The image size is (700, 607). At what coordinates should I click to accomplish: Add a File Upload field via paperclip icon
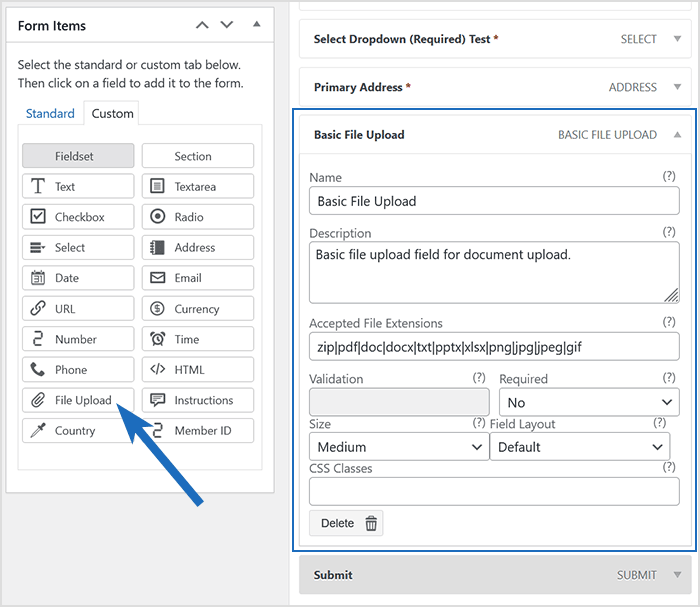38,400
